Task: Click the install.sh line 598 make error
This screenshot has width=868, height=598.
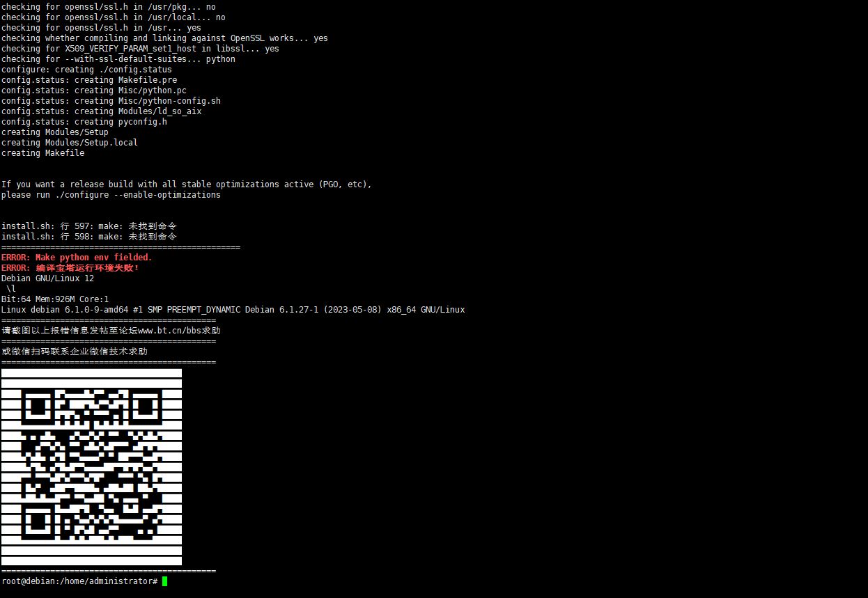Action: pyautogui.click(x=89, y=237)
